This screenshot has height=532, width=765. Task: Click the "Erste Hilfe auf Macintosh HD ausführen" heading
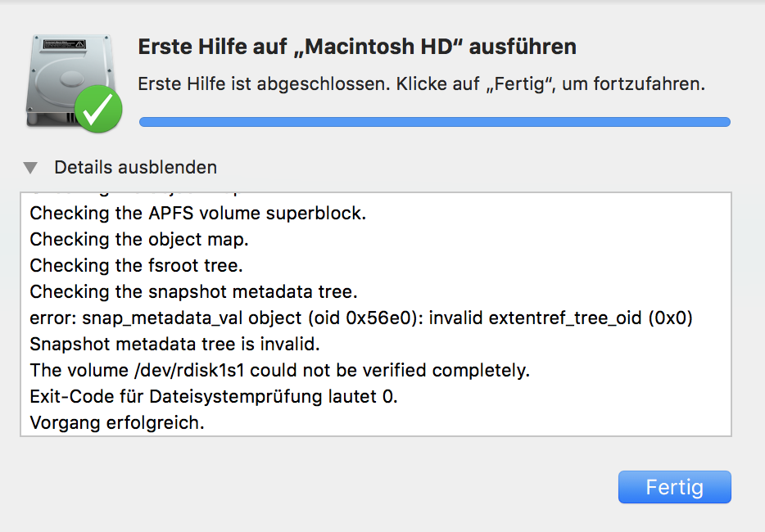pyautogui.click(x=357, y=47)
